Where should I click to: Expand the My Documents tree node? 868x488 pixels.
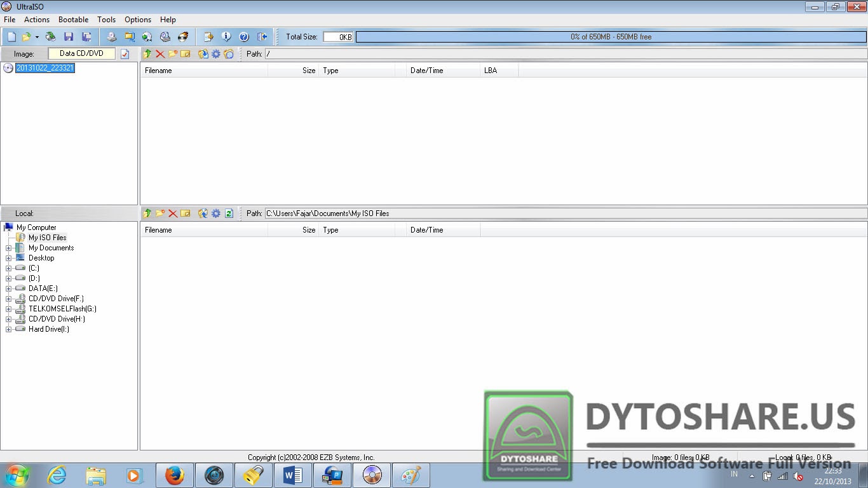coord(9,248)
